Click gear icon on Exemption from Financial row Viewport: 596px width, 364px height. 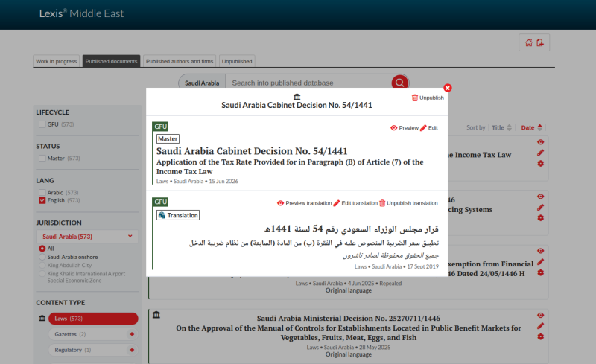pos(541,272)
